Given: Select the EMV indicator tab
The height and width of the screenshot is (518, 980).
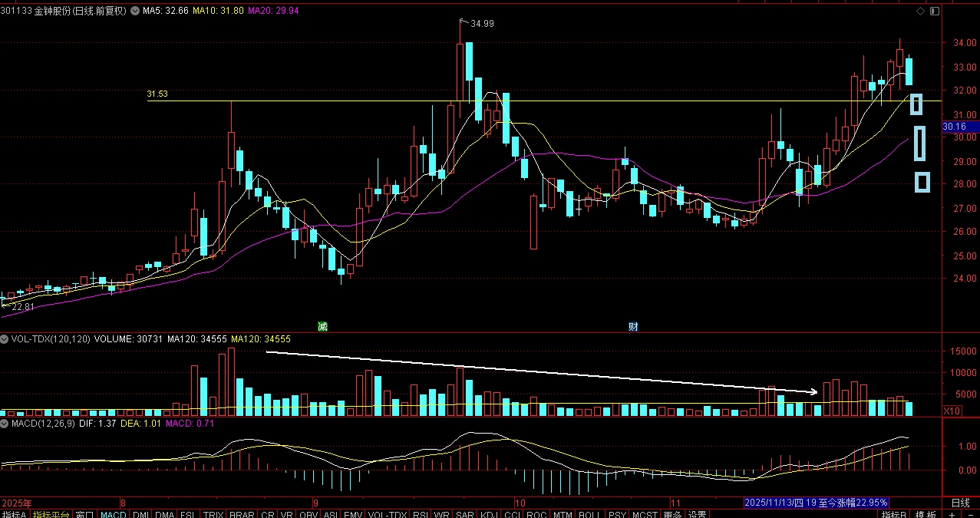Looking at the screenshot, I should (x=352, y=515).
